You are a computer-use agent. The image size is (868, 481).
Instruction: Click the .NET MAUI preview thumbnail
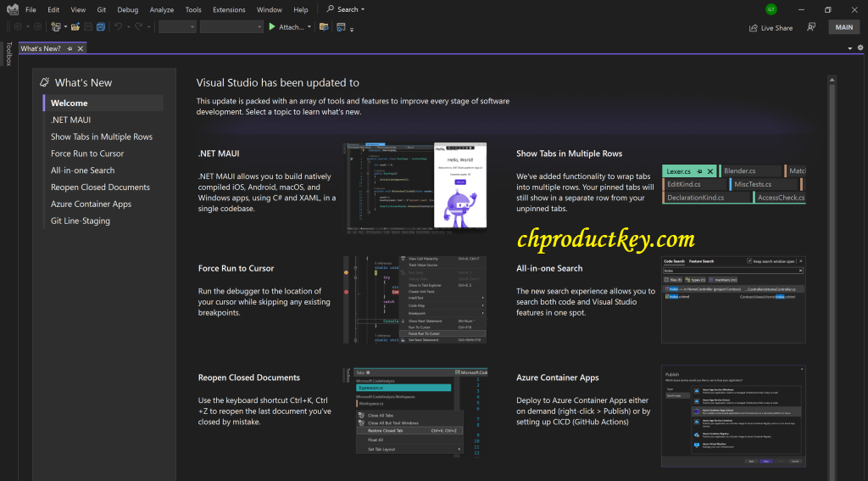[415, 187]
